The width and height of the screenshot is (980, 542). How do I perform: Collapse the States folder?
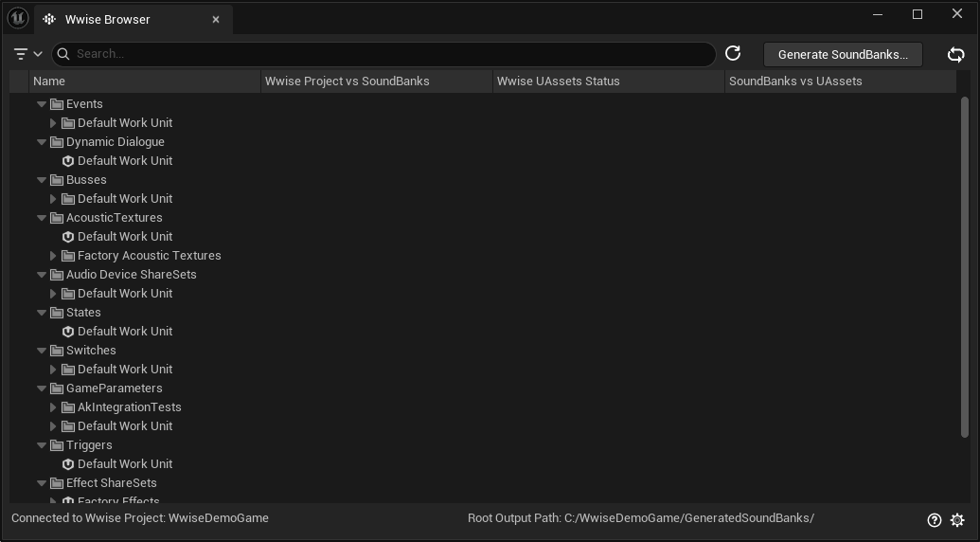pyautogui.click(x=42, y=313)
